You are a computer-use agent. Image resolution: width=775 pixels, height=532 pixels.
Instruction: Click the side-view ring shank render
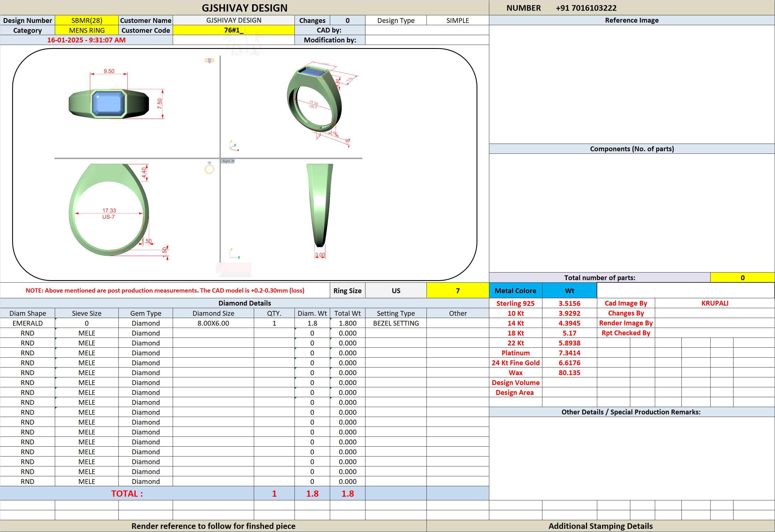(320, 205)
